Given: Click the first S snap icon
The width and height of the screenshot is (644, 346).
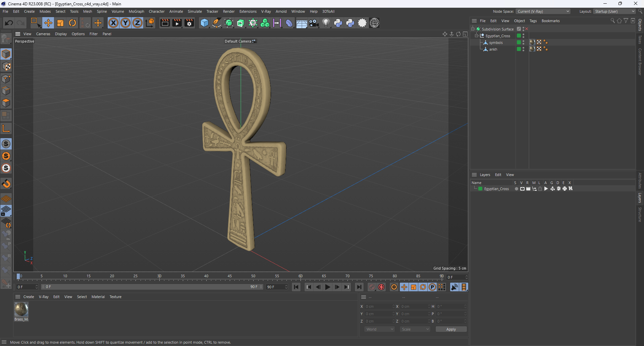Looking at the screenshot, I should pos(6,144).
